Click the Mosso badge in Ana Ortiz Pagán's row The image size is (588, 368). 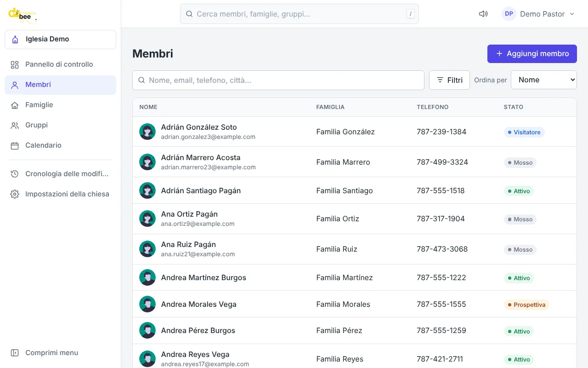pos(520,219)
